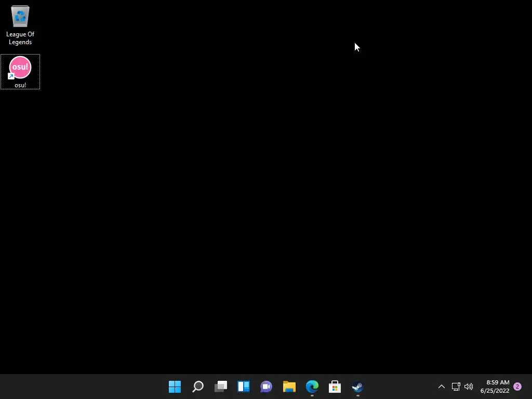Open Microsoft Store from taskbar
532x399 pixels.
pos(335,387)
